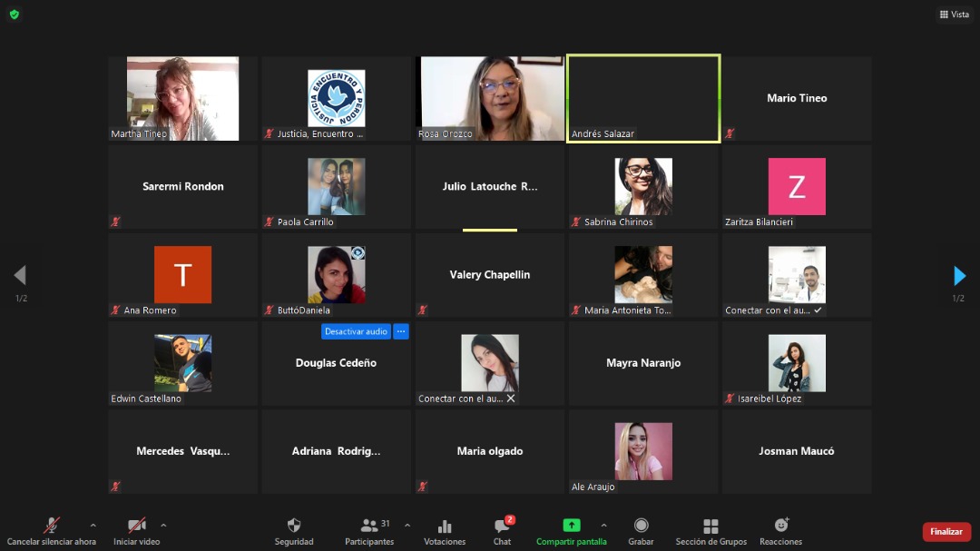The height and width of the screenshot is (551, 980).
Task: Click the muted mic icon beside Ana Romero
Action: [115, 310]
